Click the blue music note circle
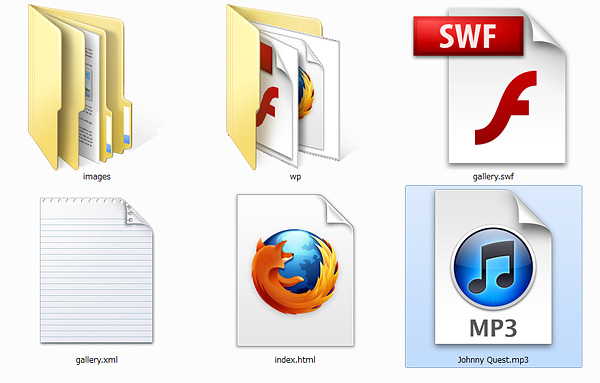The image size is (600, 383). pyautogui.click(x=493, y=268)
